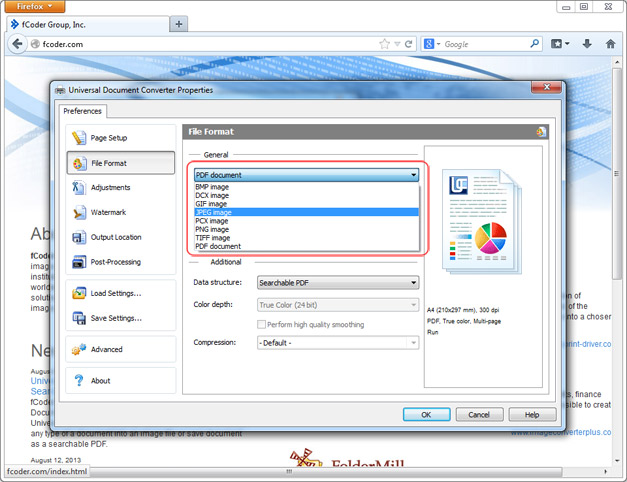Close the Universal Document Converter Properties dialog
Screen dimensions: 627x482
547,87
